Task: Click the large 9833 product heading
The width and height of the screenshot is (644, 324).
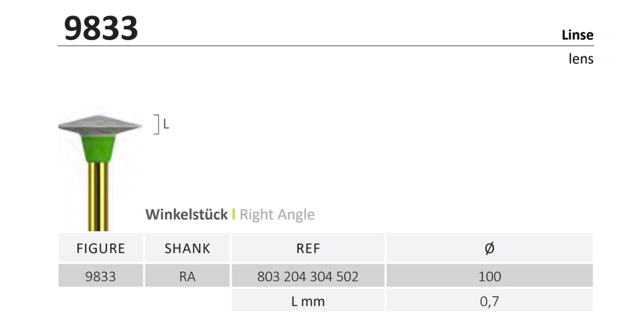Action: click(x=101, y=28)
